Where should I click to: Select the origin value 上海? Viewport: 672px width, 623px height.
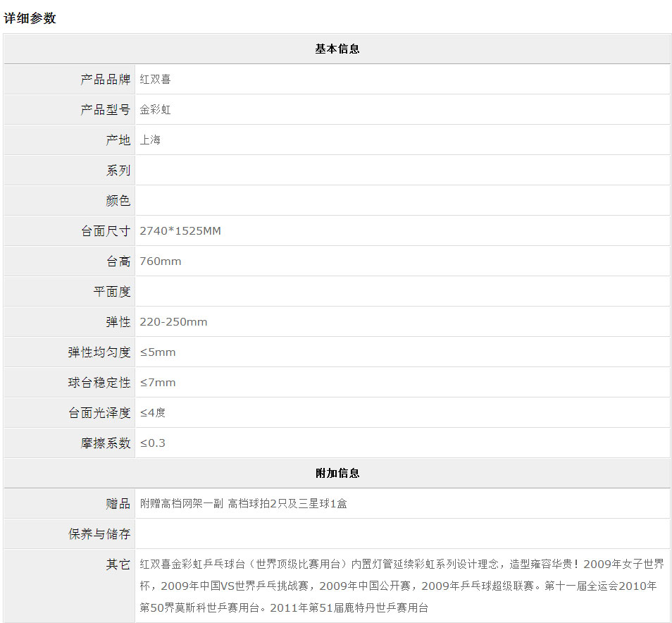150,140
